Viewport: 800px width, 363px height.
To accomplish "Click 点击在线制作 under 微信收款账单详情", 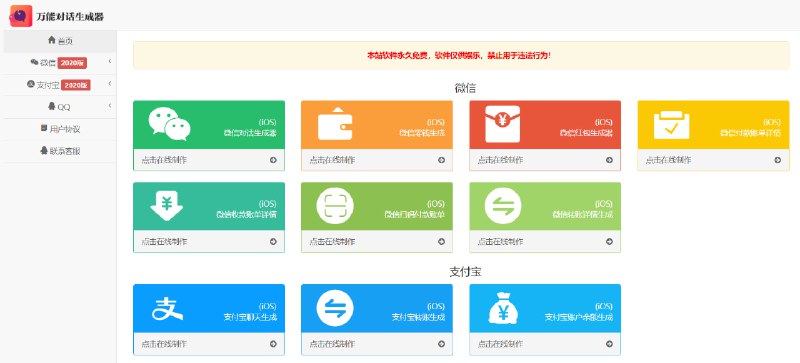I will [164, 241].
